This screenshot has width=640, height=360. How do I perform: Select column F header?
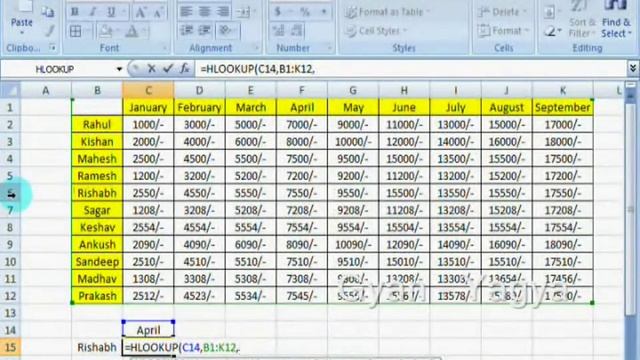pyautogui.click(x=302, y=90)
